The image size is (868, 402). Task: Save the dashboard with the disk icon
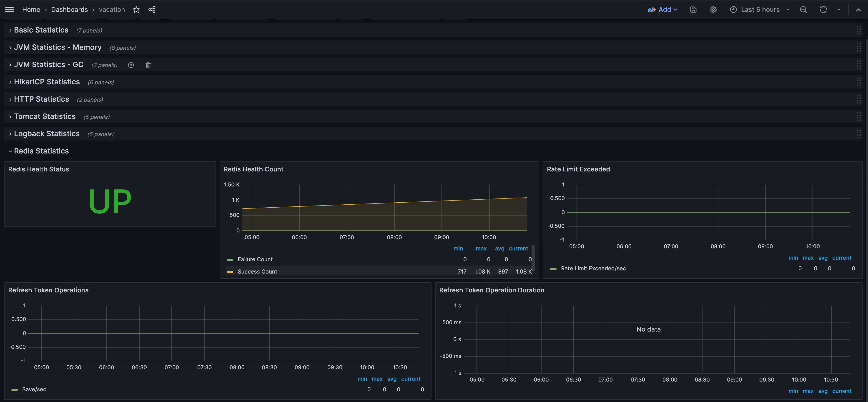coord(693,9)
